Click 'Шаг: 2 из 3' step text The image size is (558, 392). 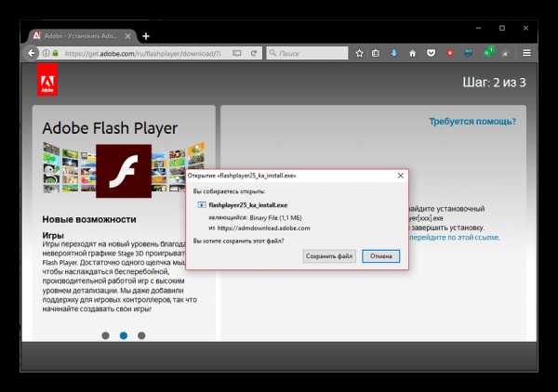tap(494, 83)
